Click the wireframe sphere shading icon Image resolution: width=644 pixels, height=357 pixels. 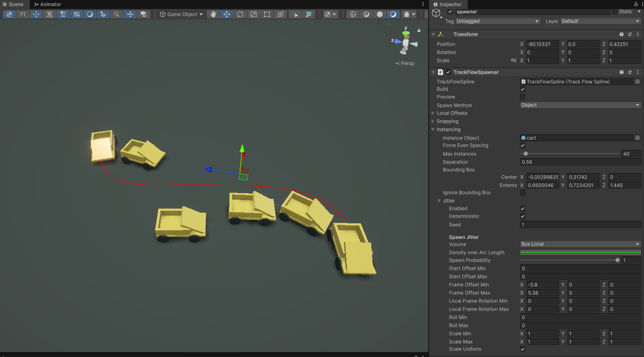point(353,14)
